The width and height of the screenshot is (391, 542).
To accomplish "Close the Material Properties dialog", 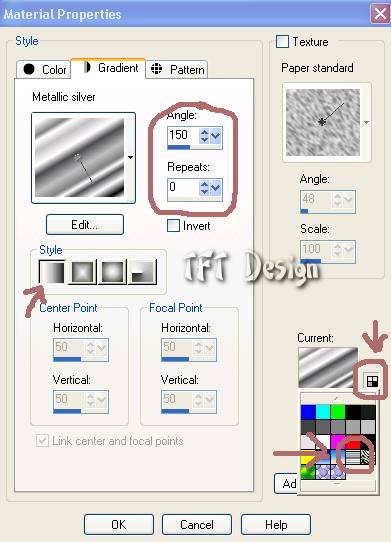I will [x=380, y=14].
